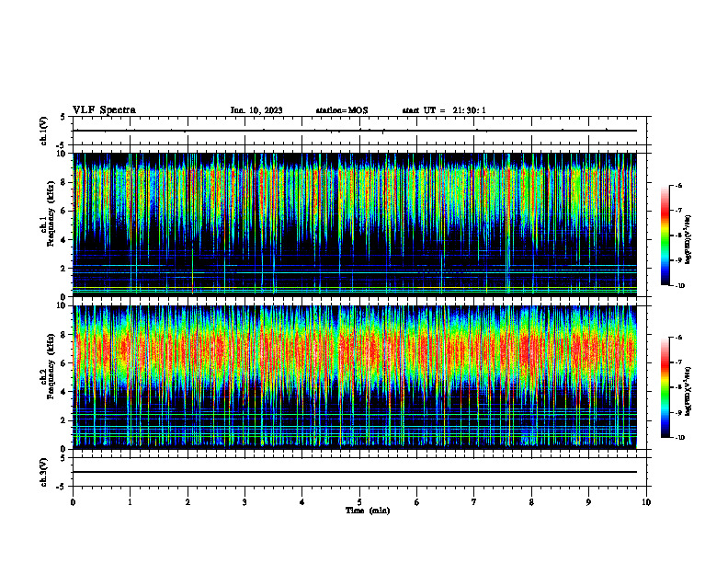Click the "Time (min)" x-axis label
The height and width of the screenshot is (563, 728).
click(x=368, y=511)
